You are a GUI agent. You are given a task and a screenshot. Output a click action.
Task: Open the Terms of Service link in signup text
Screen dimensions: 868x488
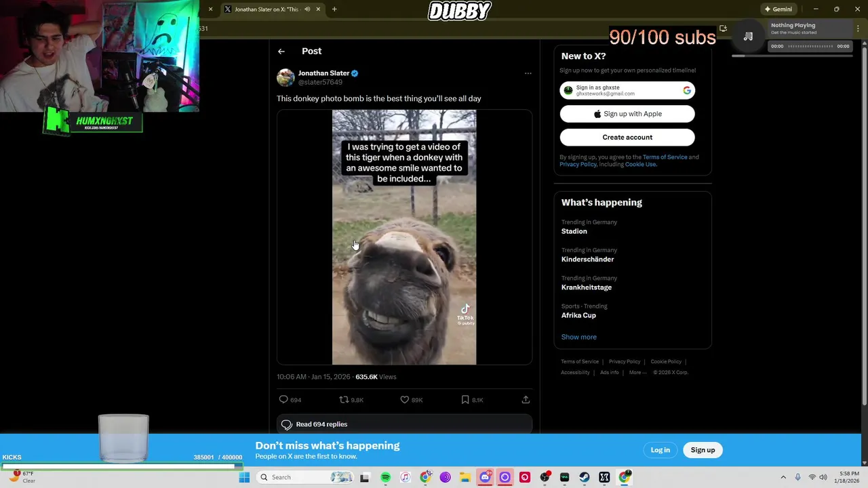(665, 157)
